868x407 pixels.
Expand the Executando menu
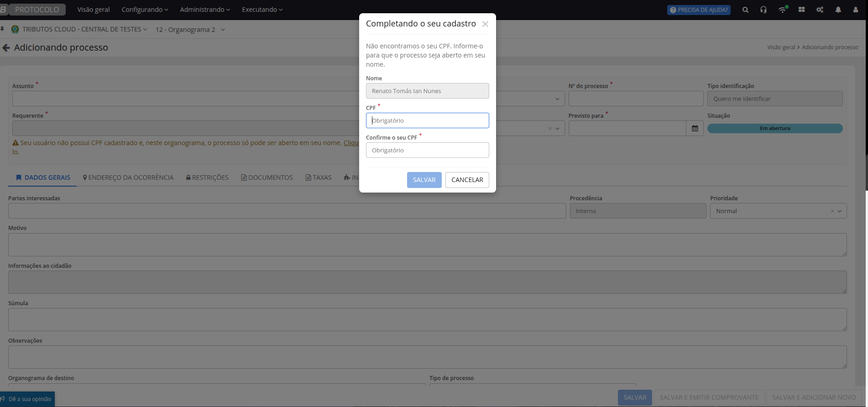tap(262, 10)
